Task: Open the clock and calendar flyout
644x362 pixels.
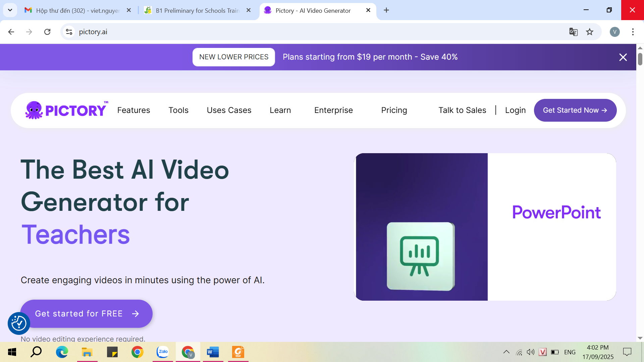Action: click(x=598, y=352)
